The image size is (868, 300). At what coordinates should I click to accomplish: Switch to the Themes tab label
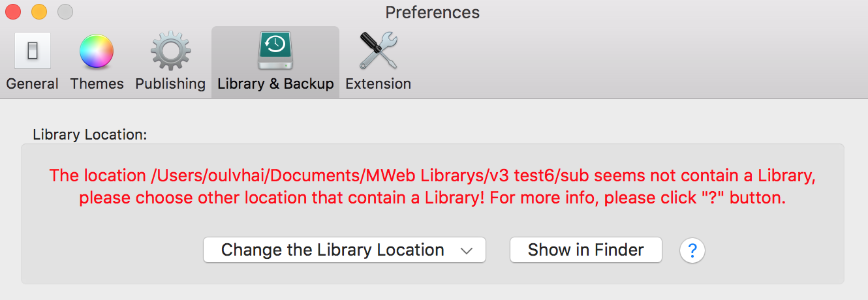pos(97,84)
